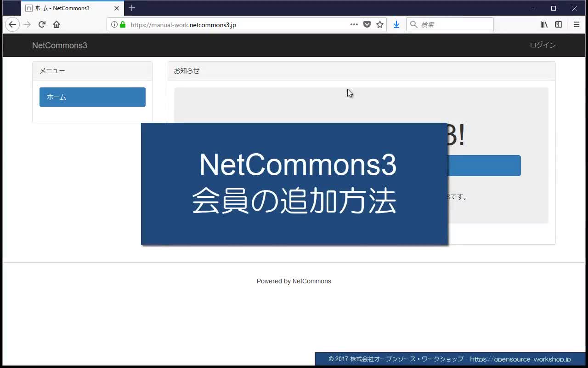Click the green padlock security icon
This screenshot has width=588, height=368.
point(123,24)
